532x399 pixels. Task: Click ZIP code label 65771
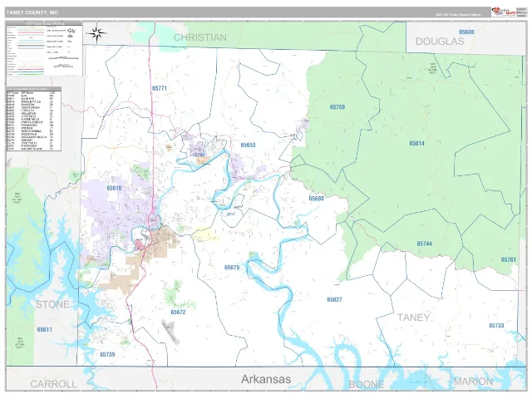point(160,88)
